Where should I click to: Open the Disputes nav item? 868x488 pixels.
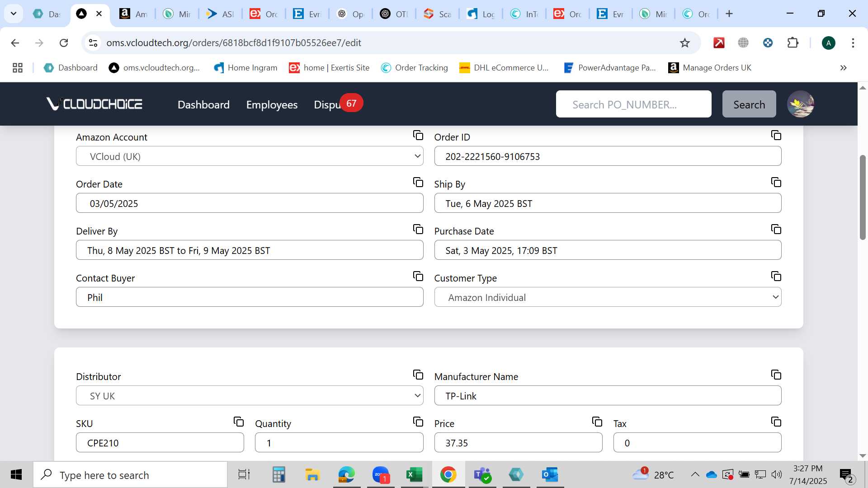[x=327, y=104]
